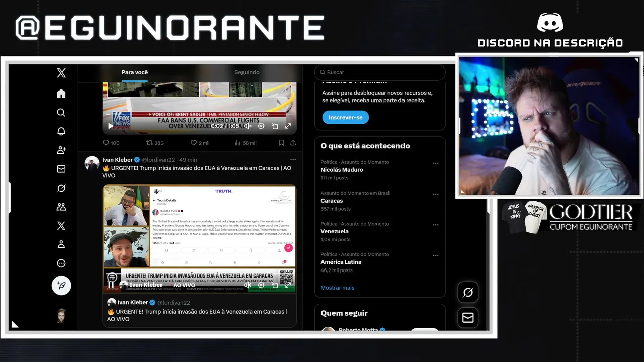
Task: Reply to Fox News post (100 replies)
Action: (x=111, y=143)
